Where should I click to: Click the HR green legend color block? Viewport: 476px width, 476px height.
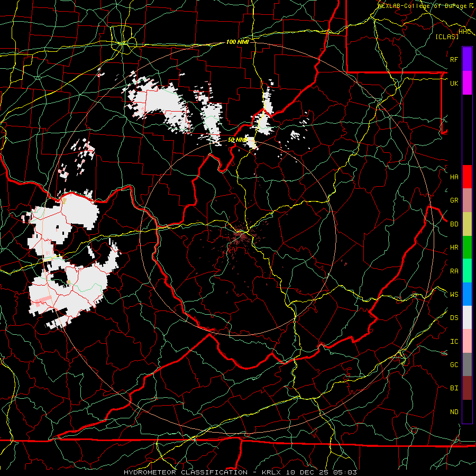467,247
